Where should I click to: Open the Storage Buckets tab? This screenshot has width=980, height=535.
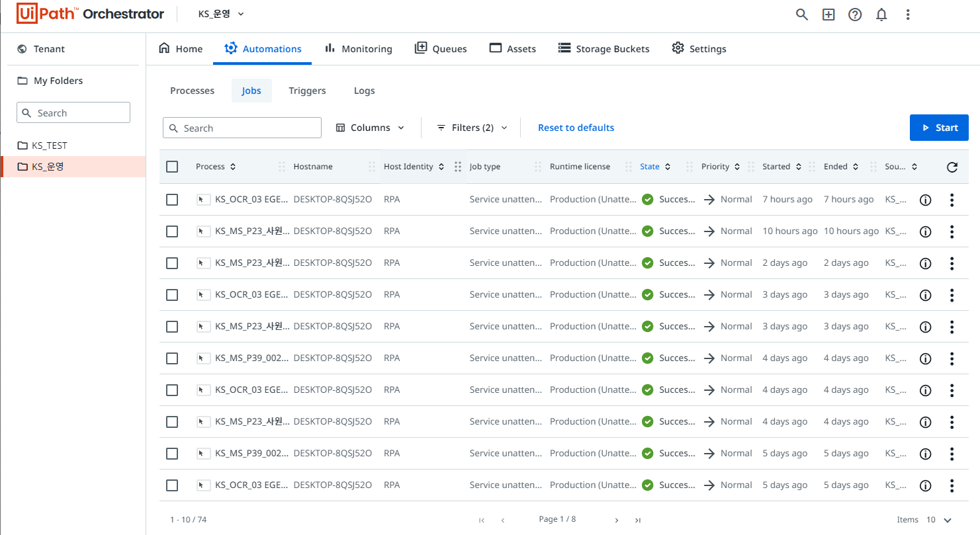[603, 49]
